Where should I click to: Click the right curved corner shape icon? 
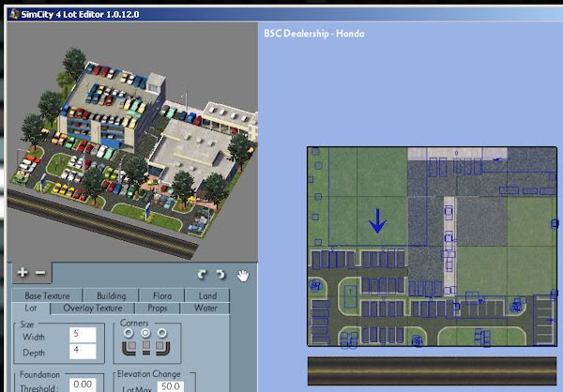[162, 348]
